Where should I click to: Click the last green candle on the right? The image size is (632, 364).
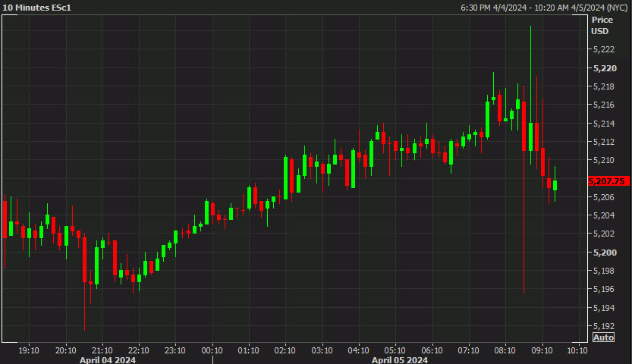(555, 186)
